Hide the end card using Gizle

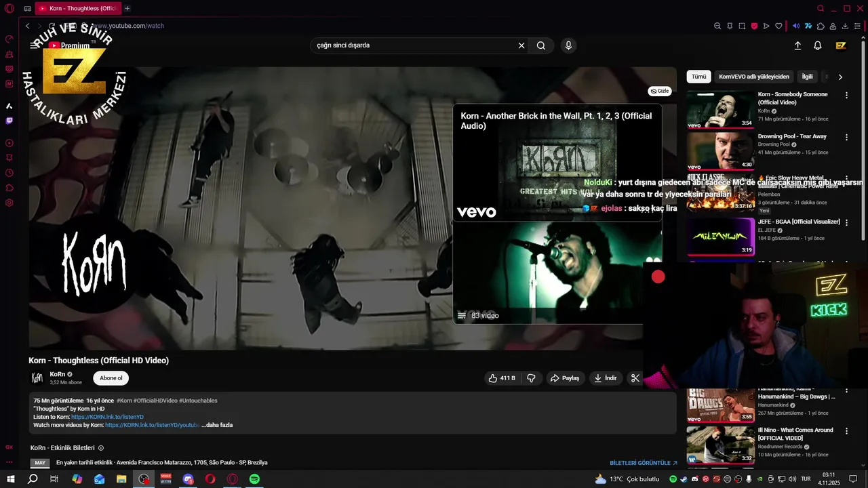[x=660, y=91]
